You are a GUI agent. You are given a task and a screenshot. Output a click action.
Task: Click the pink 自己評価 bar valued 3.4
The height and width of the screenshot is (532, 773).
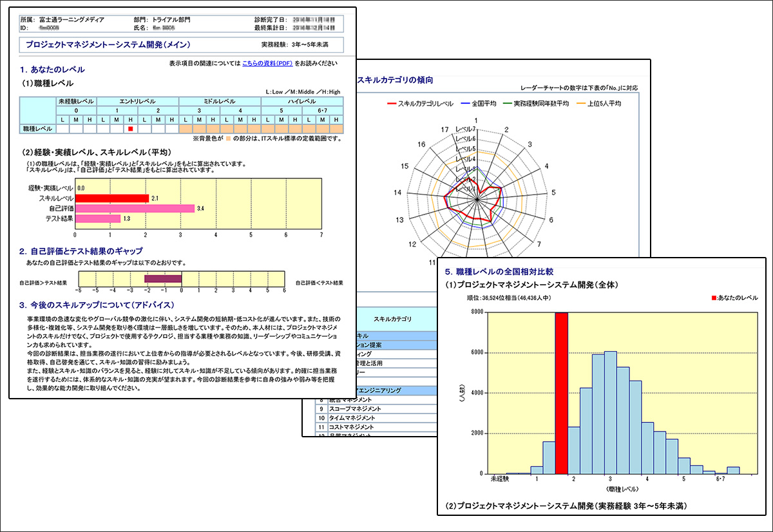pos(135,209)
